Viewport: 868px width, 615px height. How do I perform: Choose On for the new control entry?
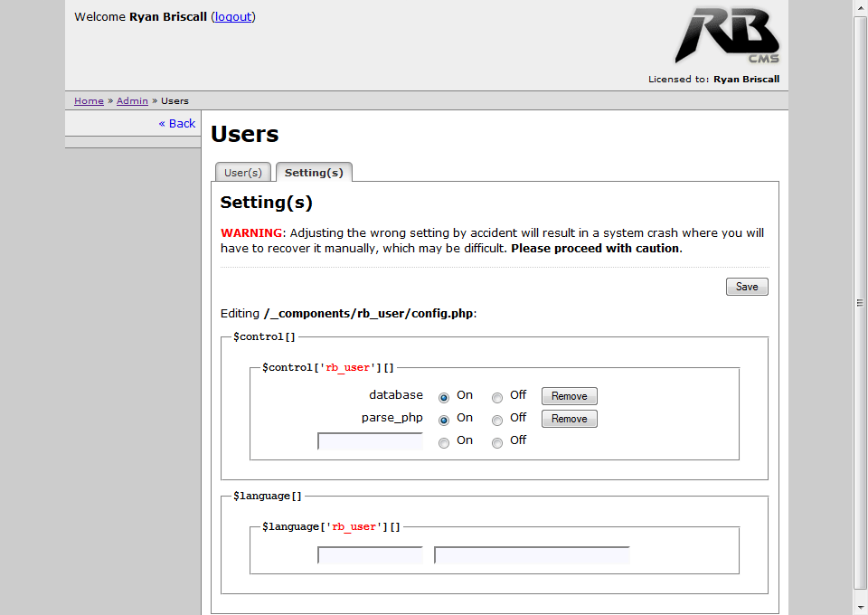(444, 443)
